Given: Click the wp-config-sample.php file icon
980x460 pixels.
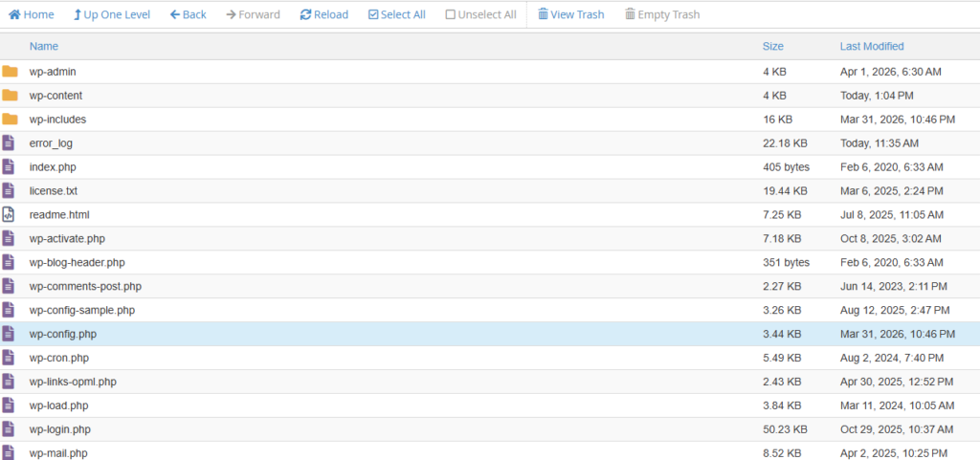Looking at the screenshot, I should 8,310.
